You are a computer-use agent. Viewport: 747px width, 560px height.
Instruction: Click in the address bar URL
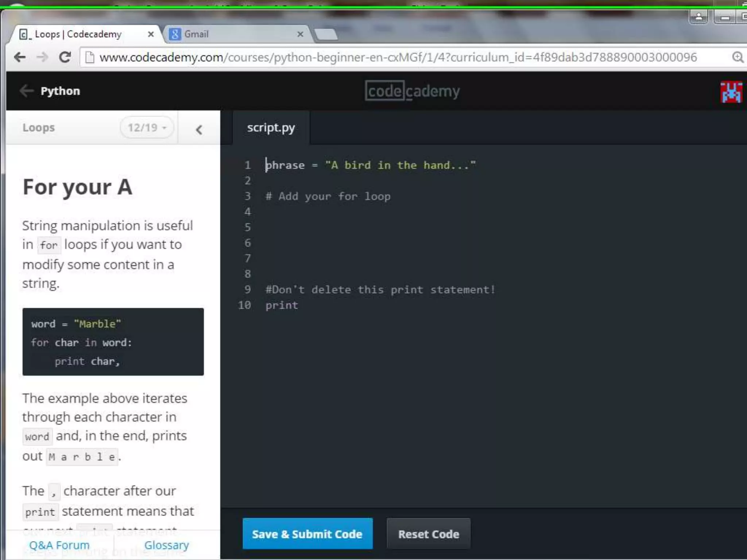398,57
